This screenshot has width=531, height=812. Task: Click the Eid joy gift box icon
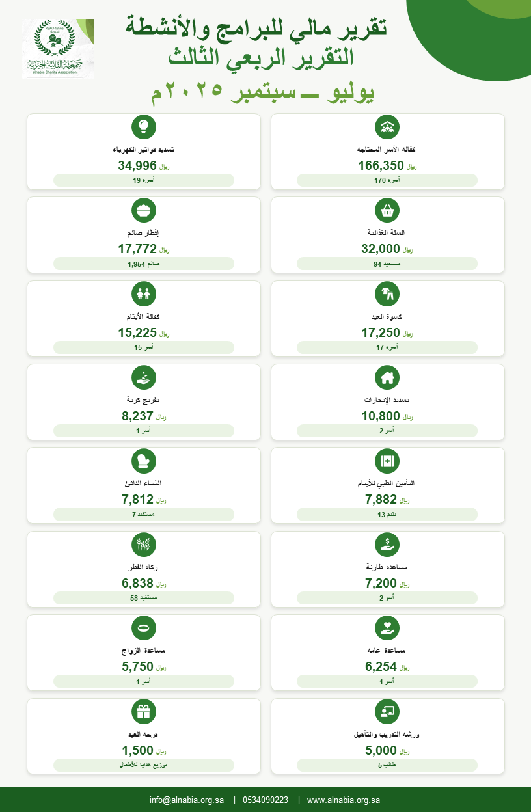click(x=144, y=711)
